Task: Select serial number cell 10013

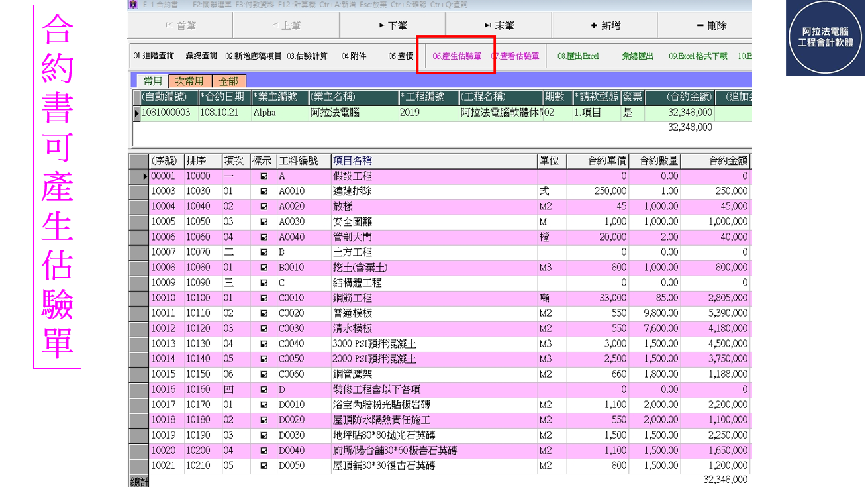Action: coord(166,345)
